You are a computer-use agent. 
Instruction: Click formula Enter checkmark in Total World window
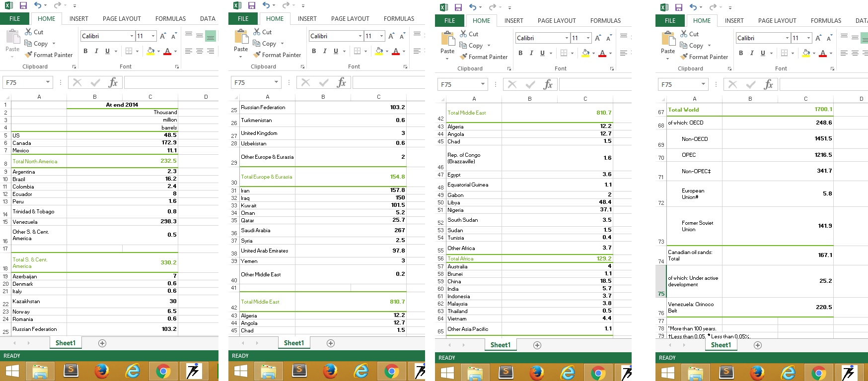(751, 84)
